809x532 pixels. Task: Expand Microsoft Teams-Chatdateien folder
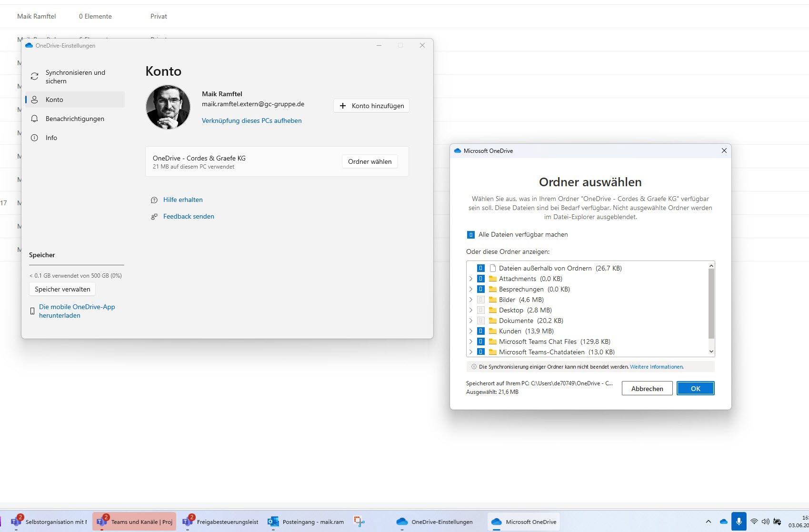pos(471,352)
